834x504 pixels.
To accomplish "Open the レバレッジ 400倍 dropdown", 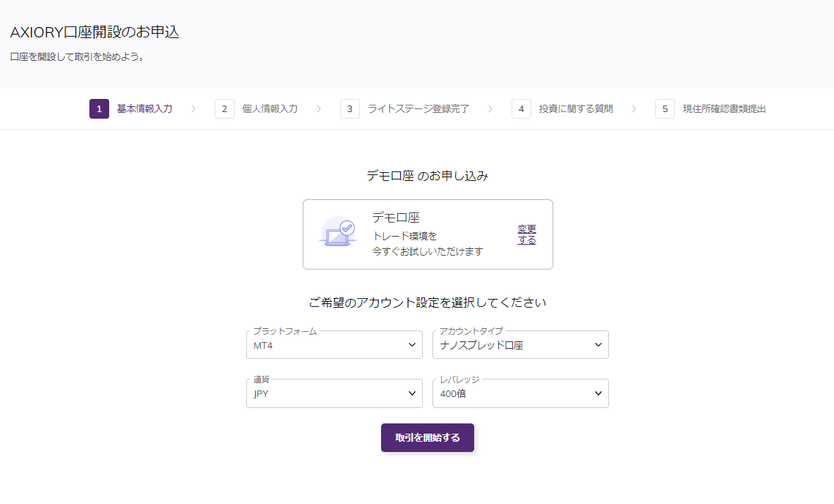I will point(520,393).
